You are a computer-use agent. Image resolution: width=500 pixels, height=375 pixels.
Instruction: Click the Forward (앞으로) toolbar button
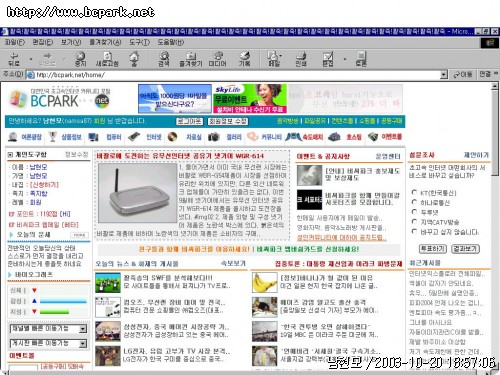(47, 59)
